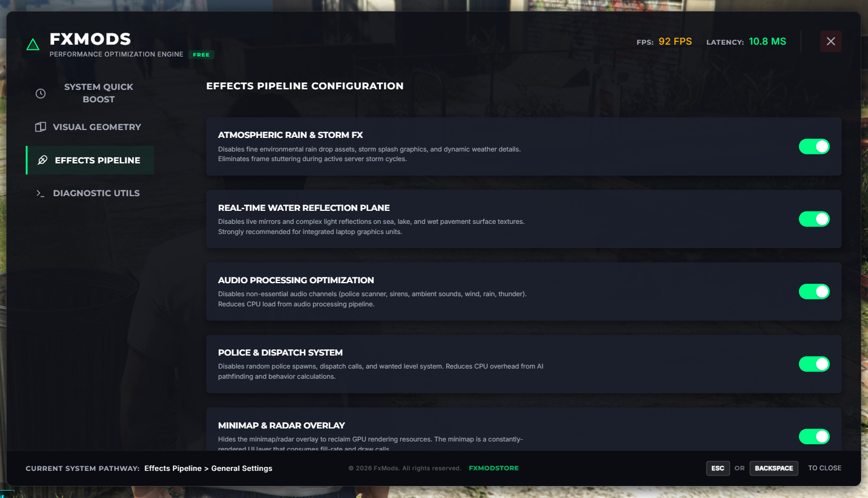Click the Minimap & Radar Overlay title
This screenshot has height=498, width=868.
point(281,426)
